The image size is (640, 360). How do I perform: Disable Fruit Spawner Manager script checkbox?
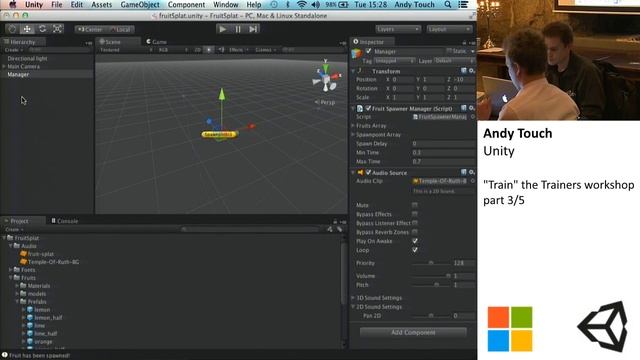point(368,108)
